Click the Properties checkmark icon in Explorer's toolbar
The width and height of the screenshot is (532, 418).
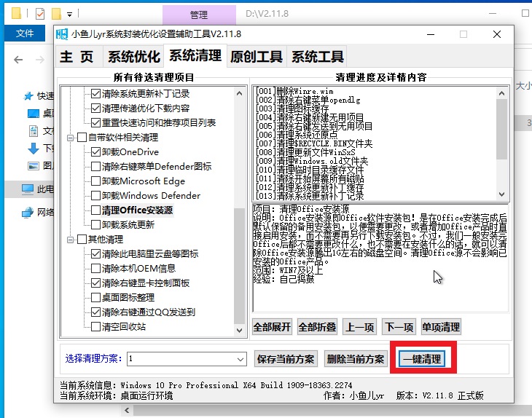pyautogui.click(x=39, y=14)
